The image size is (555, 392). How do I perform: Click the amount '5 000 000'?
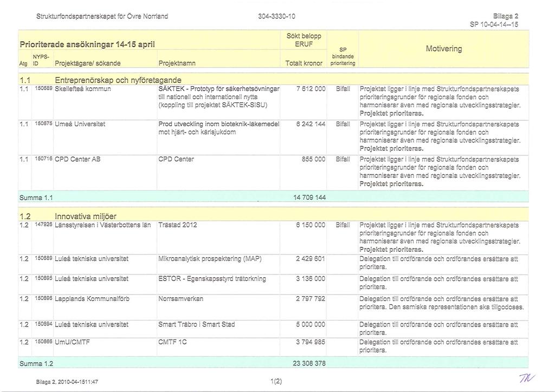311,324
